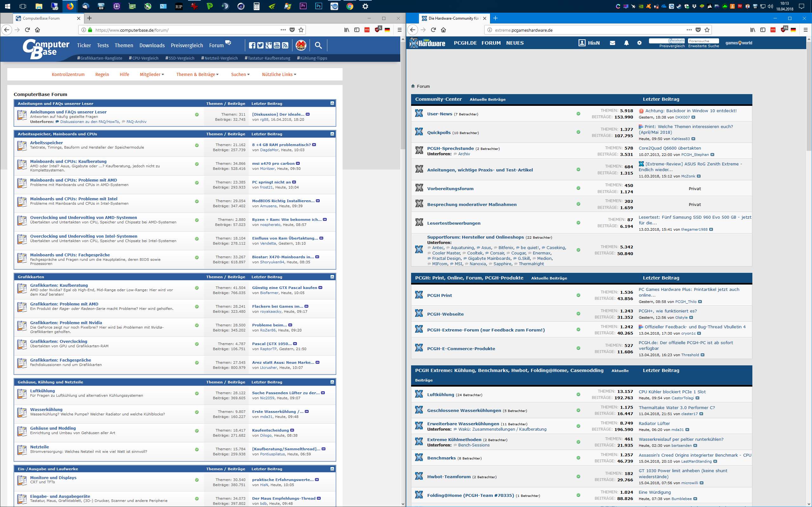Collapse the 'Arbeitsspeicher, Mainboards und CPUs' category
The image size is (812, 507).
click(x=332, y=134)
